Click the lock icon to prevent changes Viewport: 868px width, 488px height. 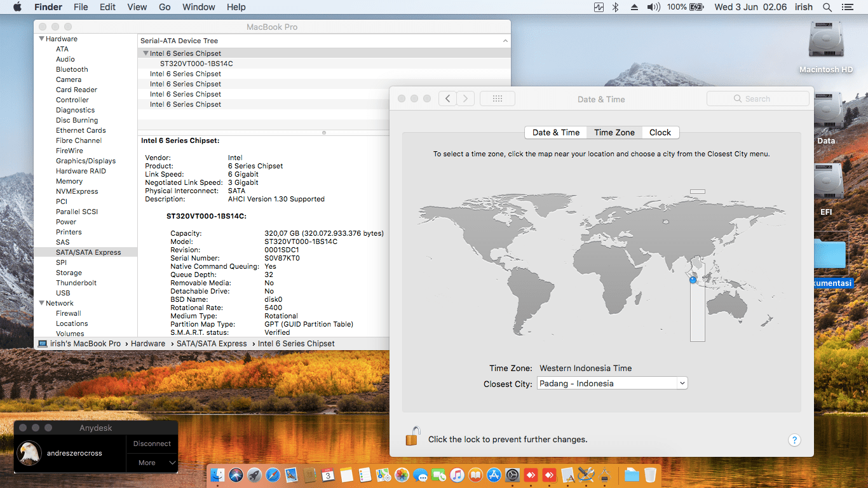pyautogui.click(x=412, y=437)
